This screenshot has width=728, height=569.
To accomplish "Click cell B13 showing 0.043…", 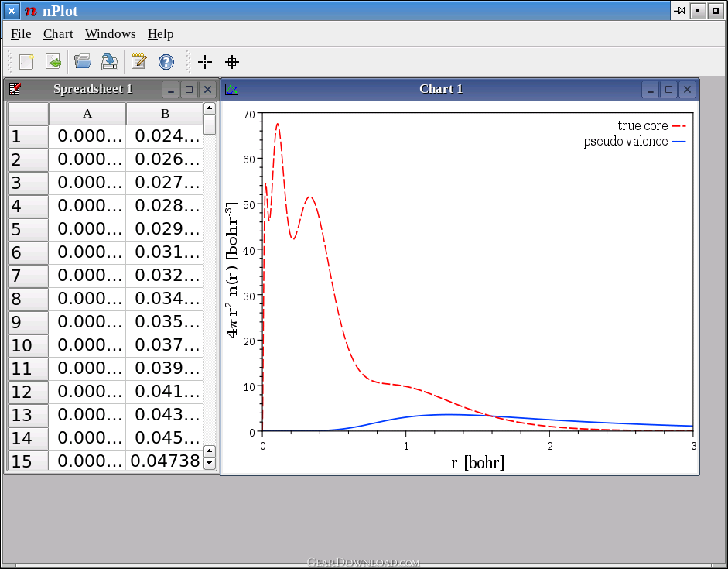I will click(x=165, y=415).
